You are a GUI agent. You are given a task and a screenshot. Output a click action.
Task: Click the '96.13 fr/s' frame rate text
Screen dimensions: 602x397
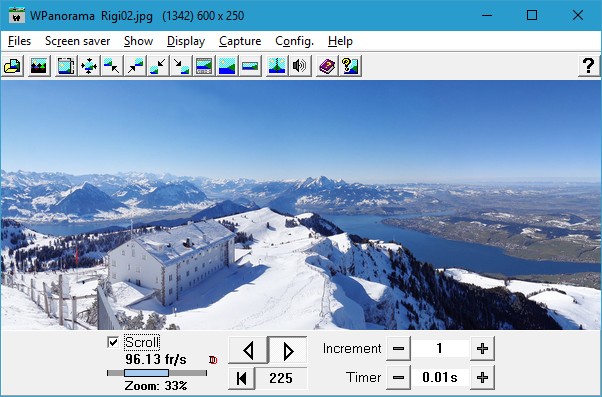tap(156, 360)
